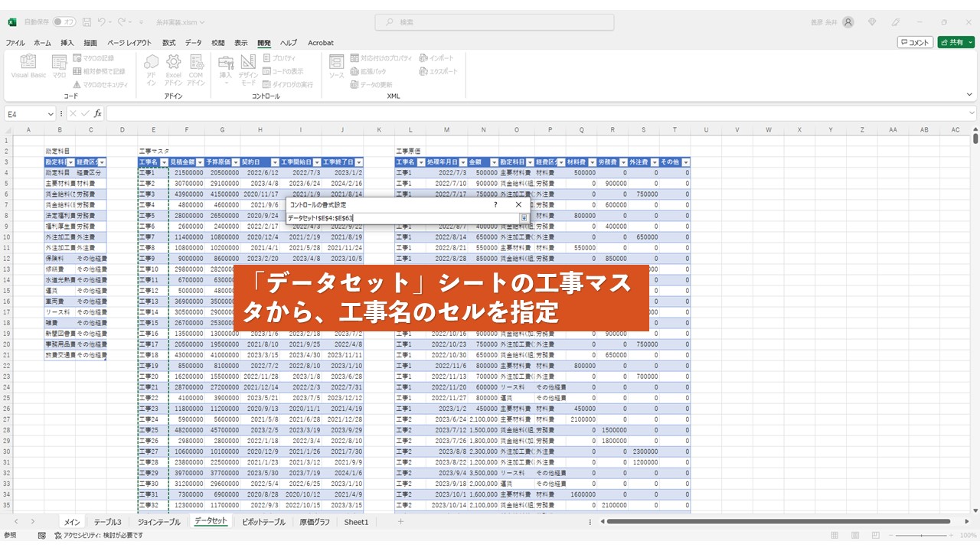Open 対応付けのプロパティ (Map Properties)
This screenshot has width=980, height=551.
[x=381, y=58]
